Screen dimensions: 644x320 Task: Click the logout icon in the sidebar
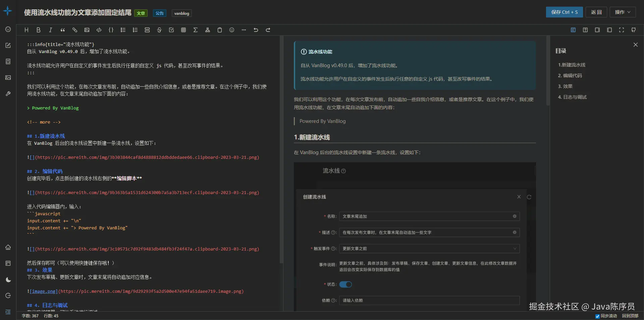[8, 295]
